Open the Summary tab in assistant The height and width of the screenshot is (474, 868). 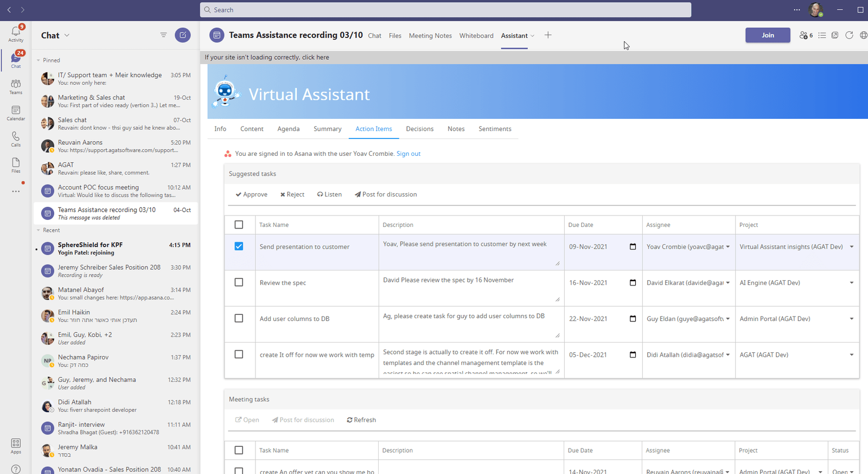click(x=327, y=129)
